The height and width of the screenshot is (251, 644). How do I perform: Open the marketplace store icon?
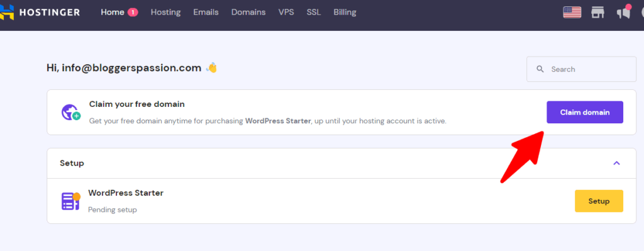(x=597, y=13)
